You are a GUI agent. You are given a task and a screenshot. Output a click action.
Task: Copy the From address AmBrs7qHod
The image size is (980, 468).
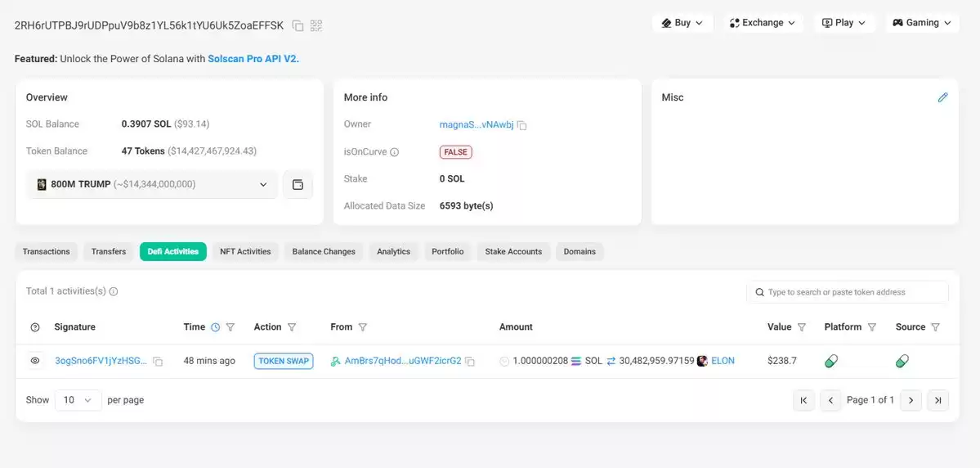[470, 362]
